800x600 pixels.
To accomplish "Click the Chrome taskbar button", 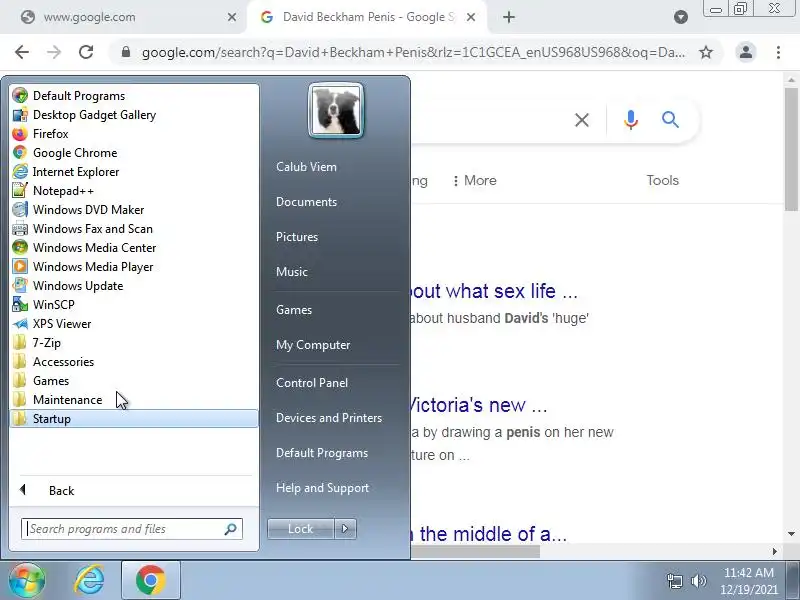I will (151, 580).
